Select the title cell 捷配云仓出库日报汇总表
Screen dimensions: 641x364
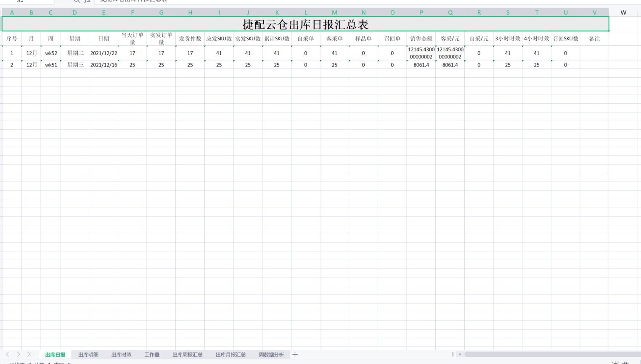pyautogui.click(x=305, y=24)
